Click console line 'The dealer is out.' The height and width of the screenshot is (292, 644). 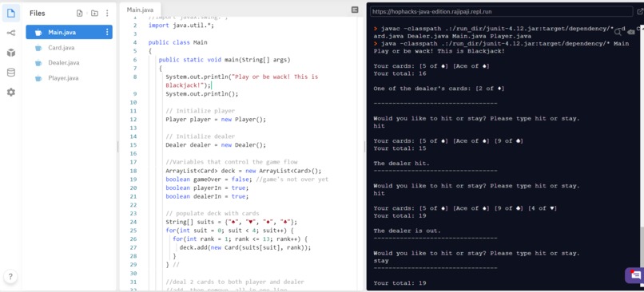pos(407,231)
